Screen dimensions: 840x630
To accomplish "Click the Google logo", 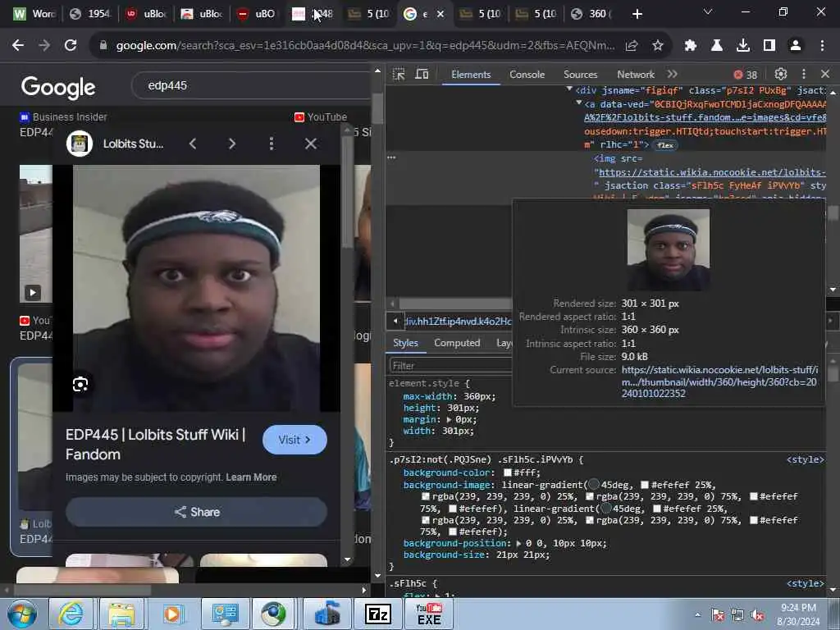I will (x=58, y=87).
